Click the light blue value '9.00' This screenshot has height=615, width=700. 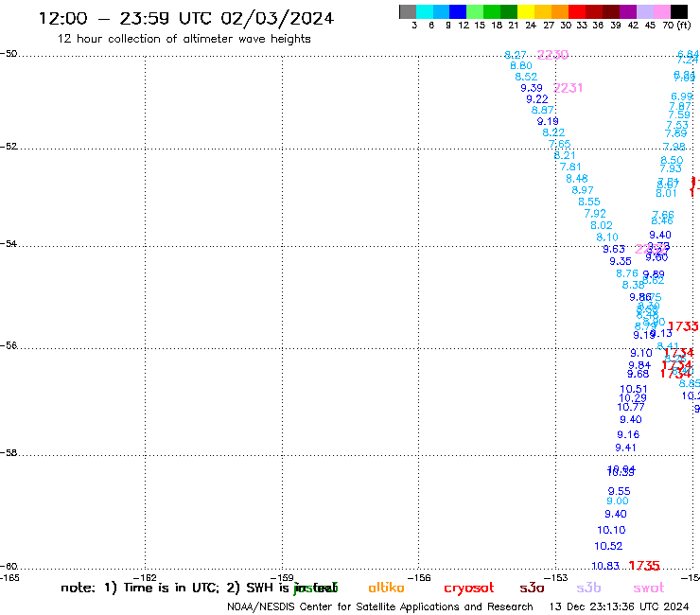coord(618,501)
